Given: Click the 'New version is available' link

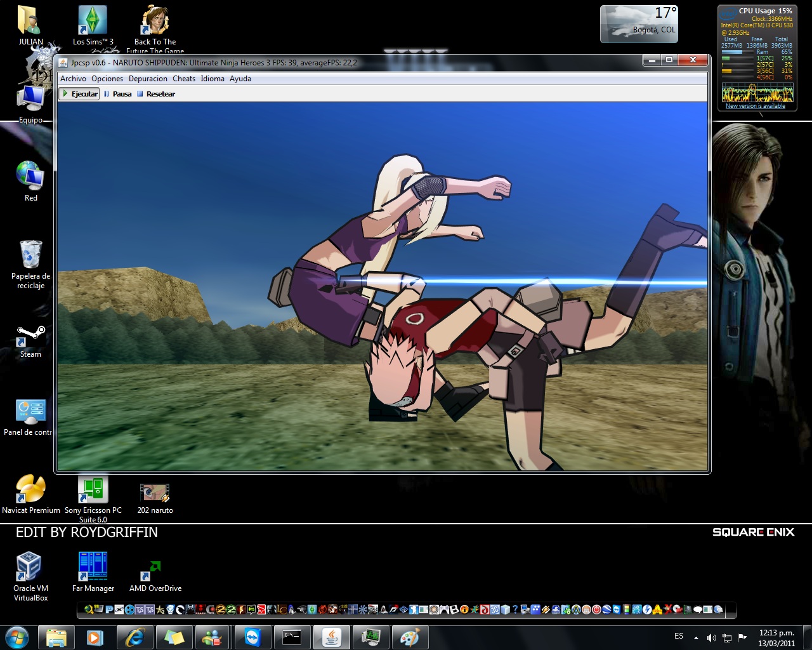Looking at the screenshot, I should [756, 106].
